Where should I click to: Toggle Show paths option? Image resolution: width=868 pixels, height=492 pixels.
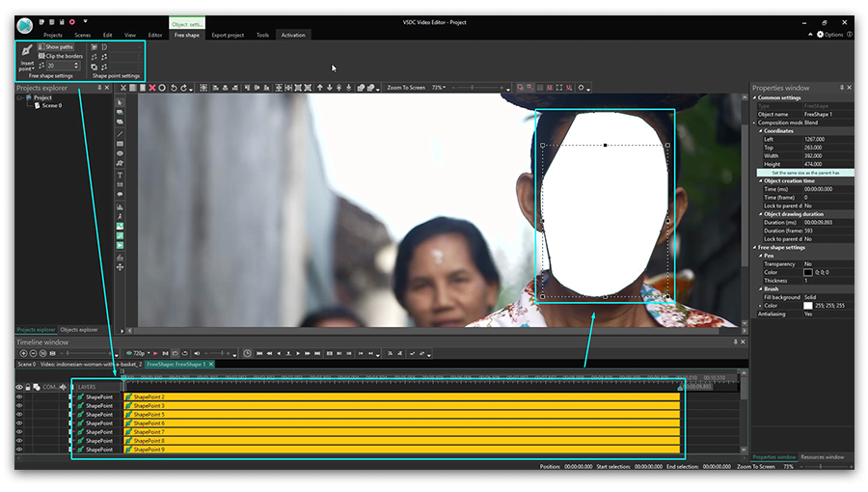click(x=55, y=47)
